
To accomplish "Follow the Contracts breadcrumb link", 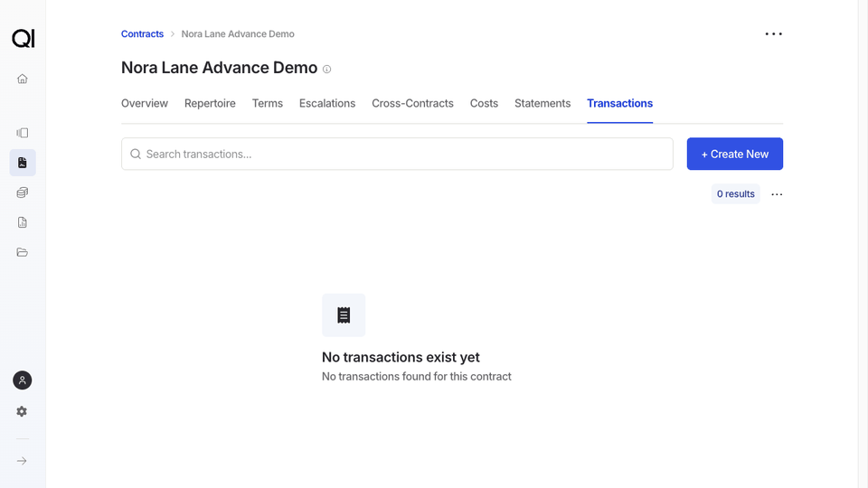I will (142, 33).
